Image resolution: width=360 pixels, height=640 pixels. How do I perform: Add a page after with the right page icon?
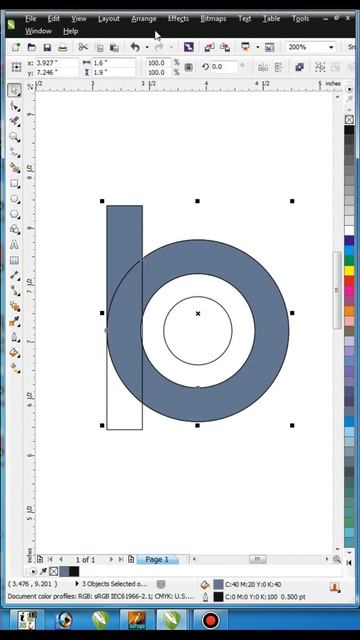[131, 559]
